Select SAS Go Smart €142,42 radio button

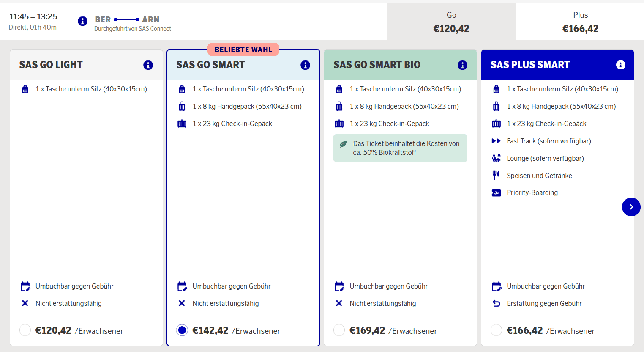pyautogui.click(x=182, y=330)
